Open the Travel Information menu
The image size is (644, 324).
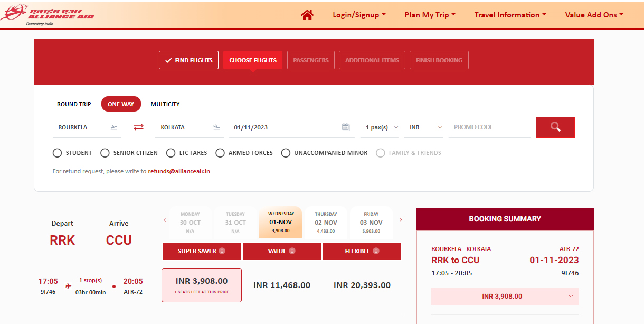510,15
